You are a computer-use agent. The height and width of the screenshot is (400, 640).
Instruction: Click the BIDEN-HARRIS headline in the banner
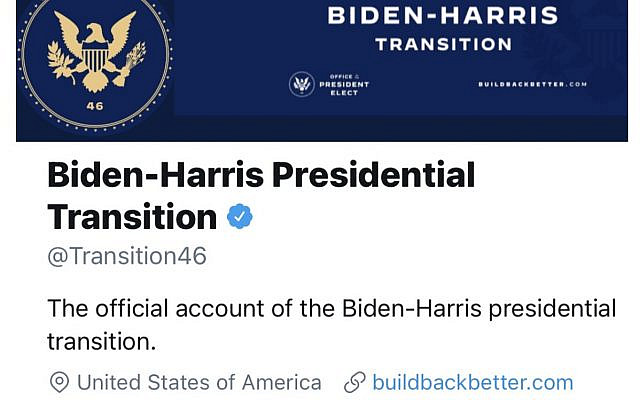click(443, 16)
